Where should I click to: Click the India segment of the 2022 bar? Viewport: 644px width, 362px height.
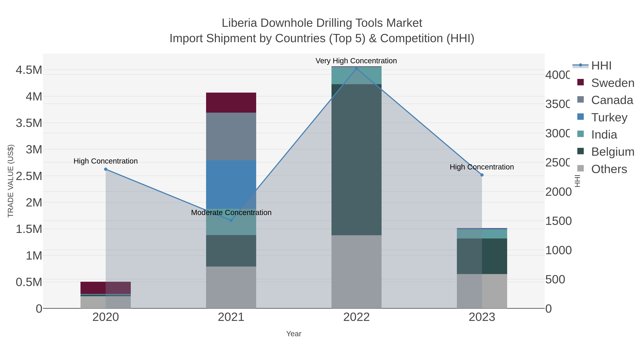[x=357, y=76]
